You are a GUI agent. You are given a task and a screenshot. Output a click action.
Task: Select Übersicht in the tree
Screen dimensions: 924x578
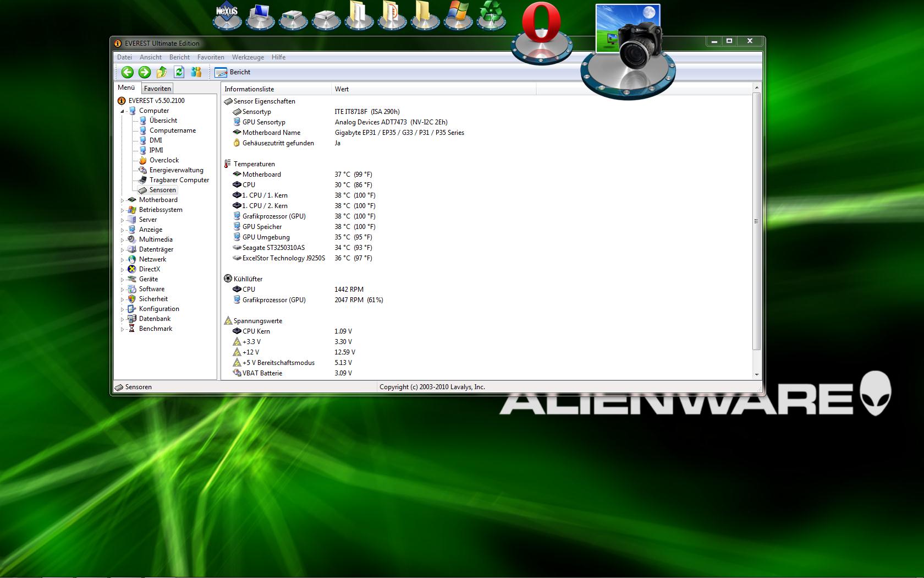point(163,121)
